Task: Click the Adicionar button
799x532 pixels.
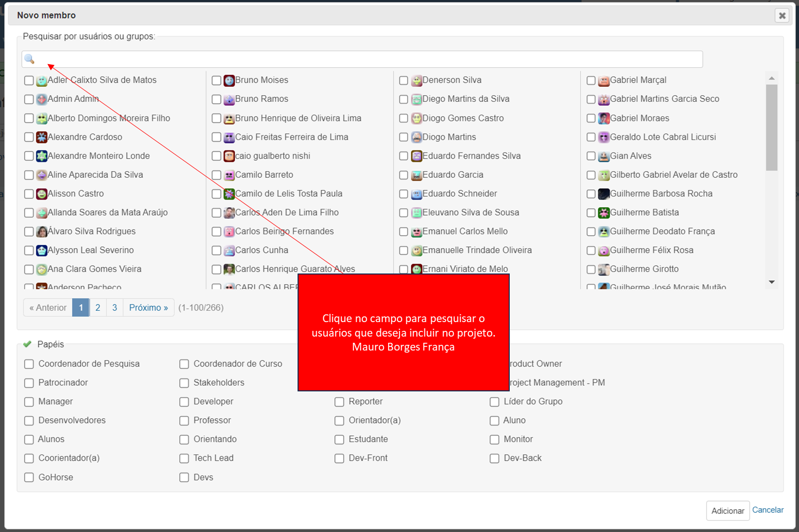Action: (x=728, y=511)
